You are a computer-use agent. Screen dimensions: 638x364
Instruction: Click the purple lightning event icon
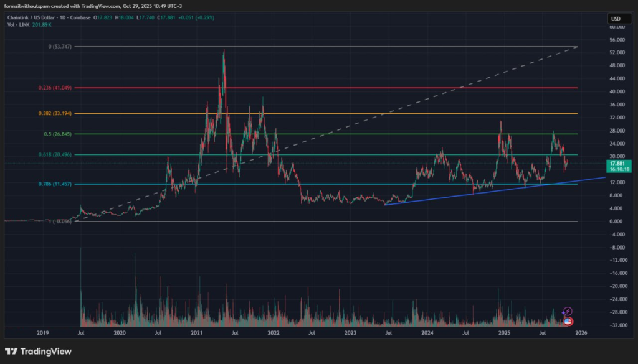coord(567,310)
